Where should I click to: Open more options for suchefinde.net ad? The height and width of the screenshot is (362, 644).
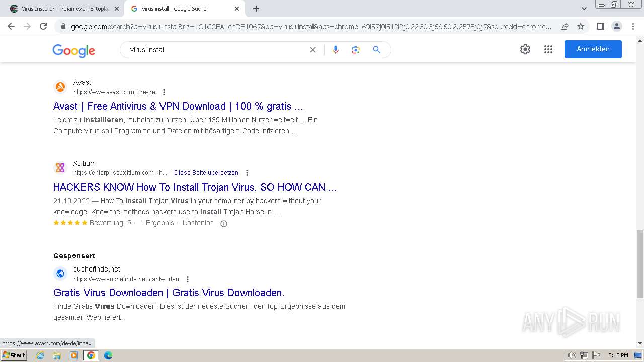point(188,279)
